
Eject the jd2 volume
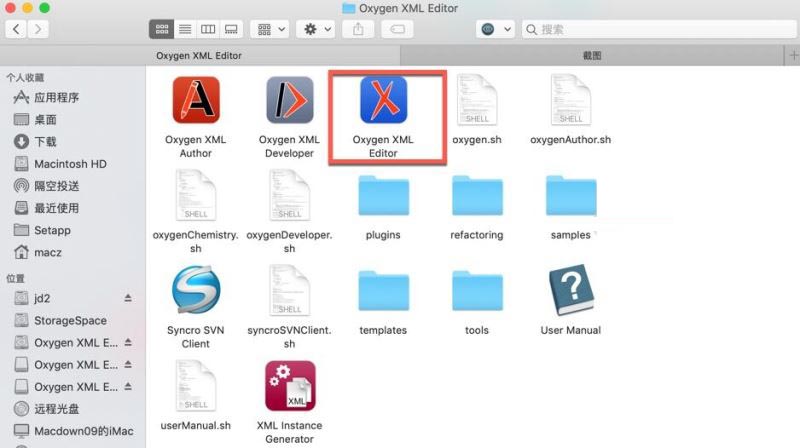(x=128, y=298)
